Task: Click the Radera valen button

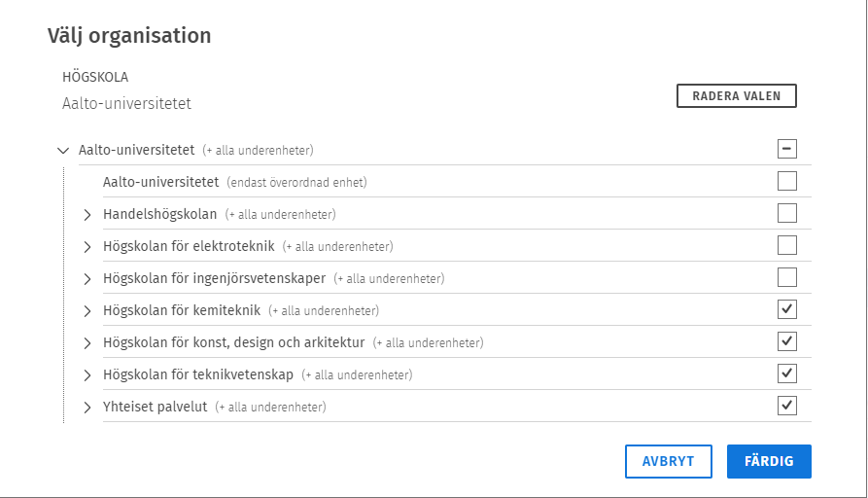Action: point(737,96)
